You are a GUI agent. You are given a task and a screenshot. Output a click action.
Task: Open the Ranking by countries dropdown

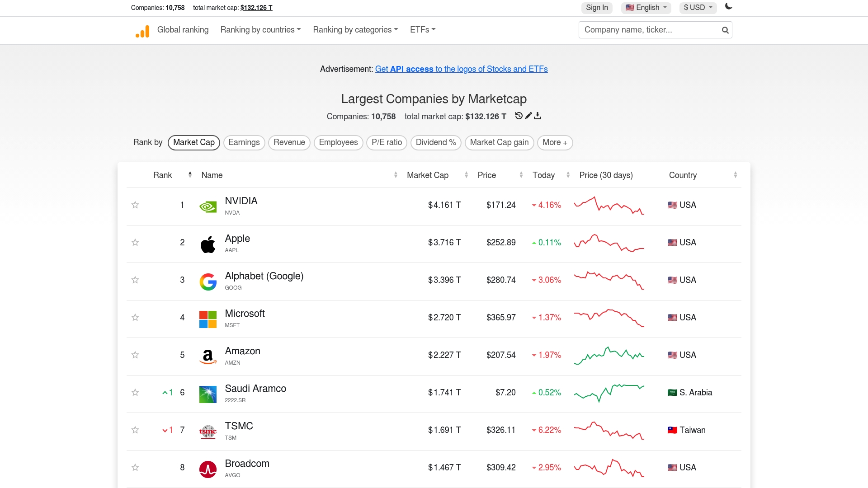(260, 30)
